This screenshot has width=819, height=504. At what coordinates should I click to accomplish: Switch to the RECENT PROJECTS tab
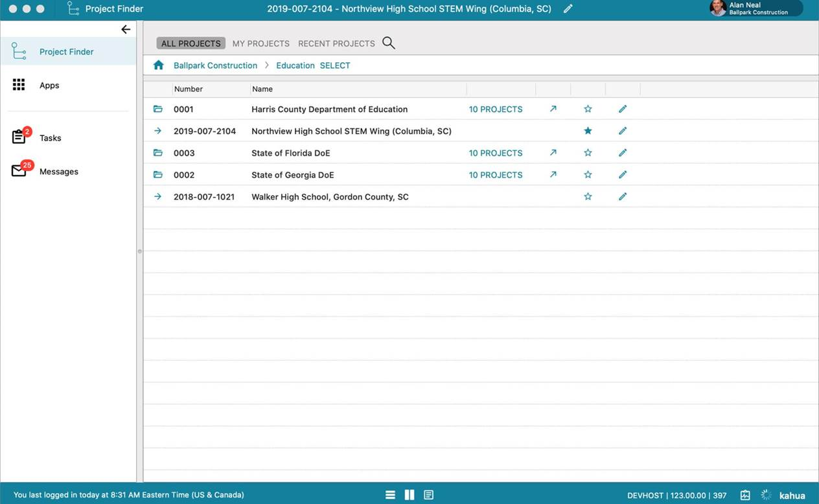[336, 43]
